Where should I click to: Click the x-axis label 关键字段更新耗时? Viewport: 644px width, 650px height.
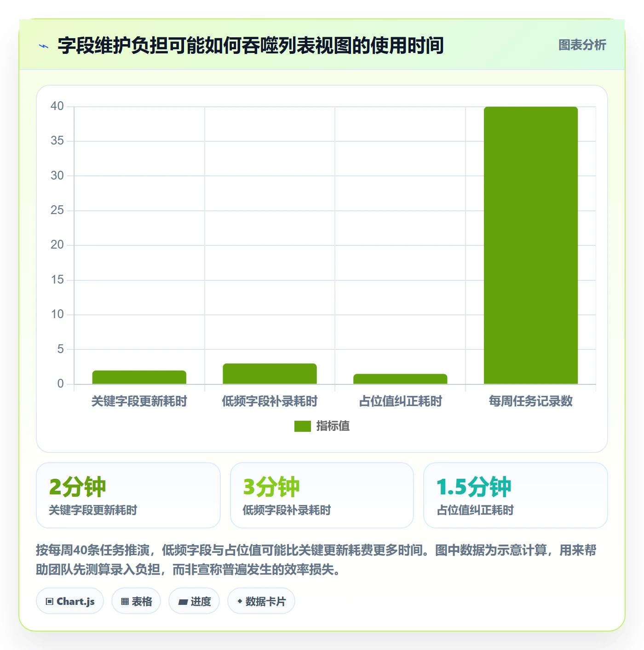[x=139, y=401]
